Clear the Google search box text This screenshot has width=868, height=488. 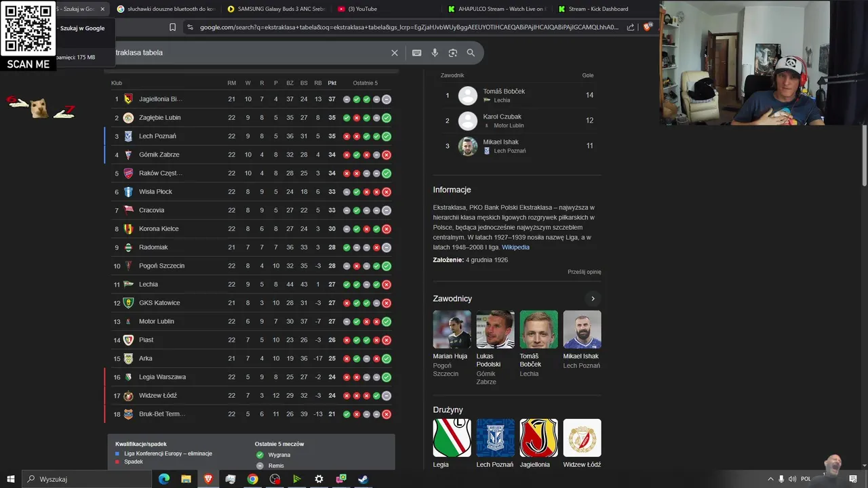pos(395,53)
